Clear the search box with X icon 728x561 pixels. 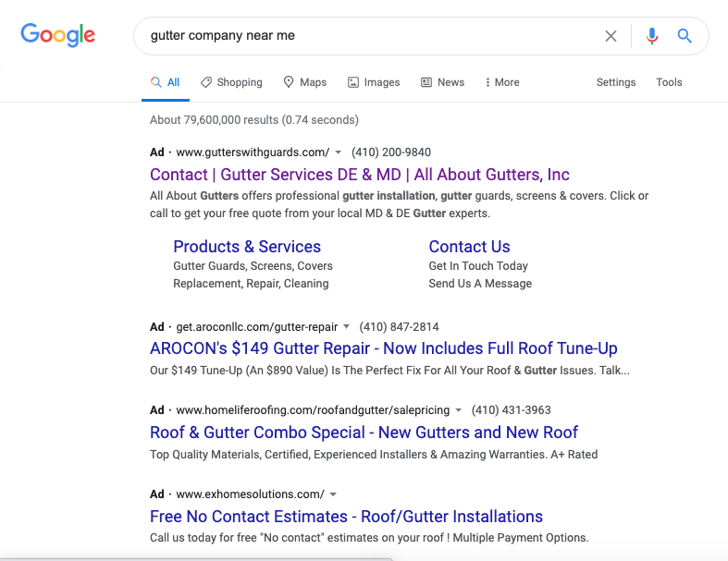611,36
